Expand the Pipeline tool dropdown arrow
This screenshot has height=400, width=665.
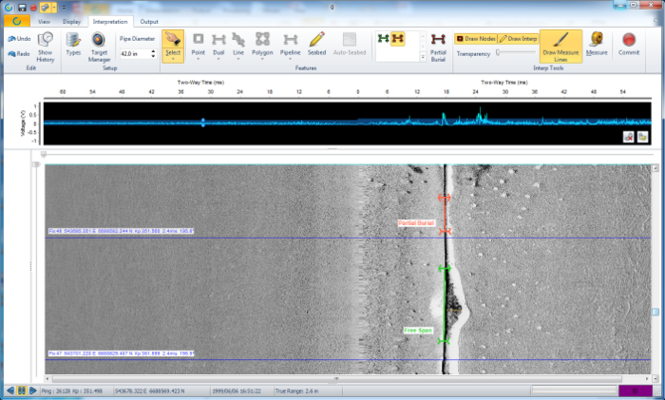coord(290,58)
